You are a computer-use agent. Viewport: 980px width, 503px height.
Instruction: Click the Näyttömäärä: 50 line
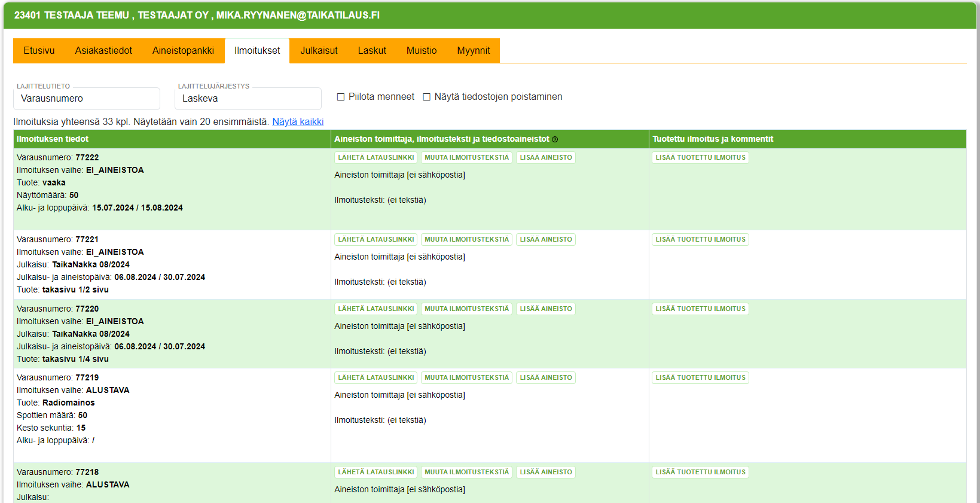[48, 195]
